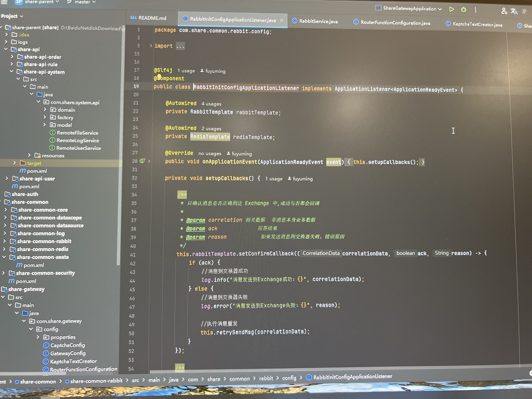The width and height of the screenshot is (532, 399).
Task: Start debugging with the bug icon
Action: coord(464,10)
